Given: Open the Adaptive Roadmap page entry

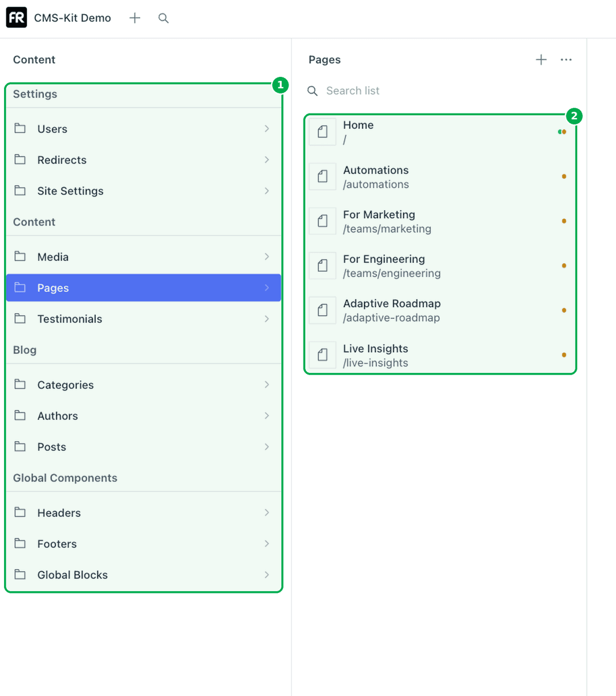Looking at the screenshot, I should pos(440,310).
